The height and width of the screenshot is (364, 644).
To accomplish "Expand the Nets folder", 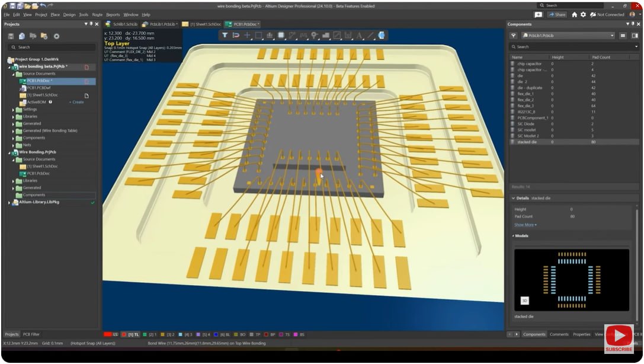I will coord(13,145).
